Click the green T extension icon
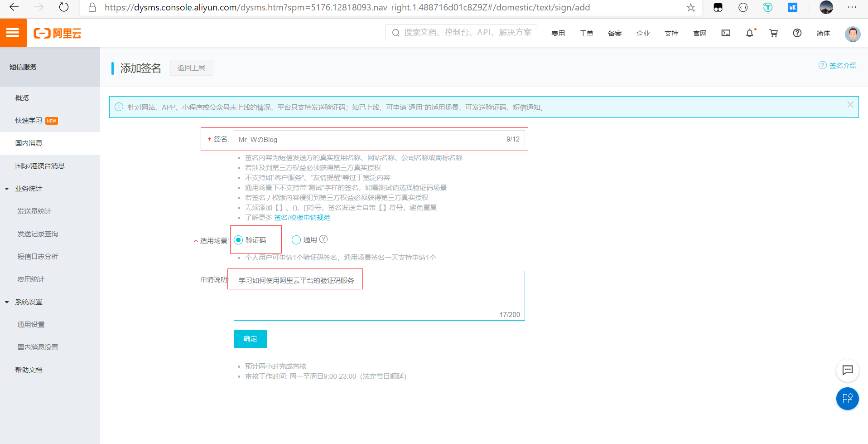 pyautogui.click(x=767, y=7)
